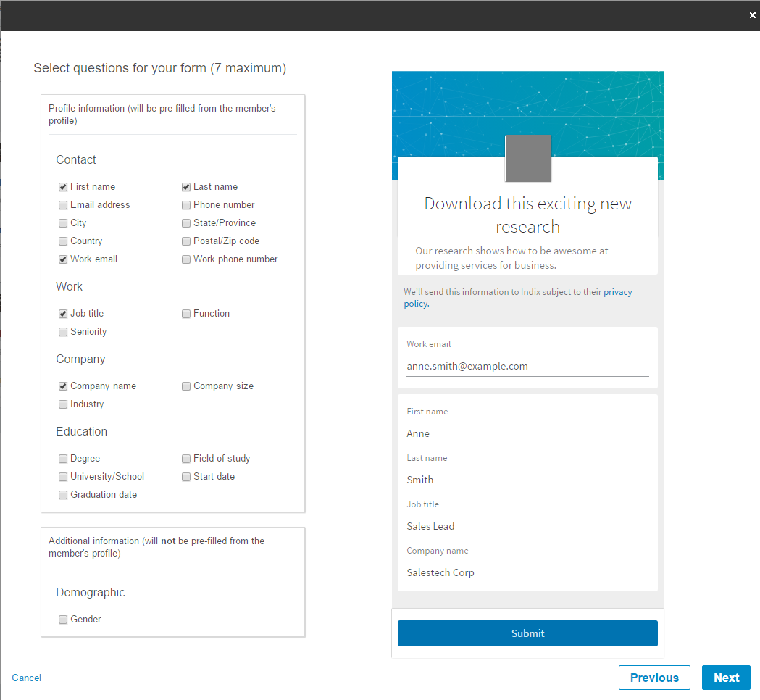The height and width of the screenshot is (700, 760).
Task: Enable the Seniority checkbox
Action: [x=64, y=332]
